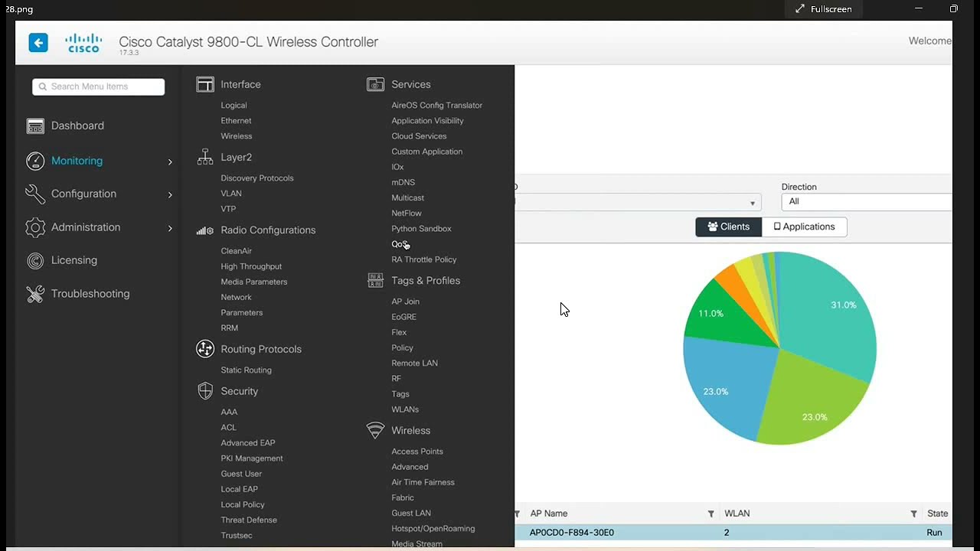Switch to the Clients tab
The image size is (980, 551).
pyautogui.click(x=729, y=227)
